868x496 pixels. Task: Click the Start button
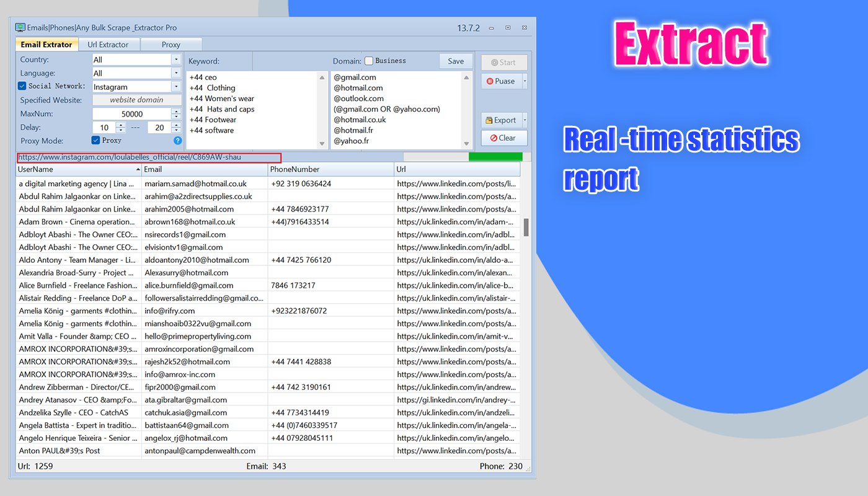(504, 63)
